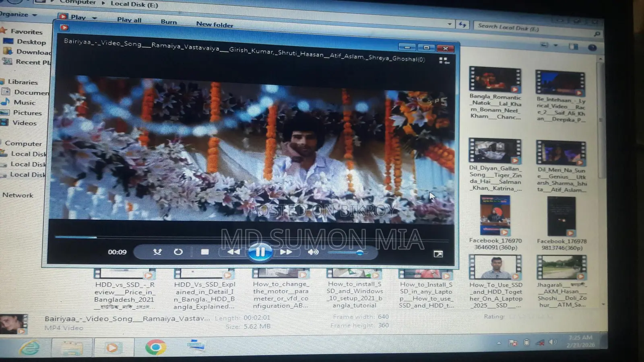This screenshot has width=644, height=362.
Task: Select the Jhagarali video file
Action: tap(562, 282)
